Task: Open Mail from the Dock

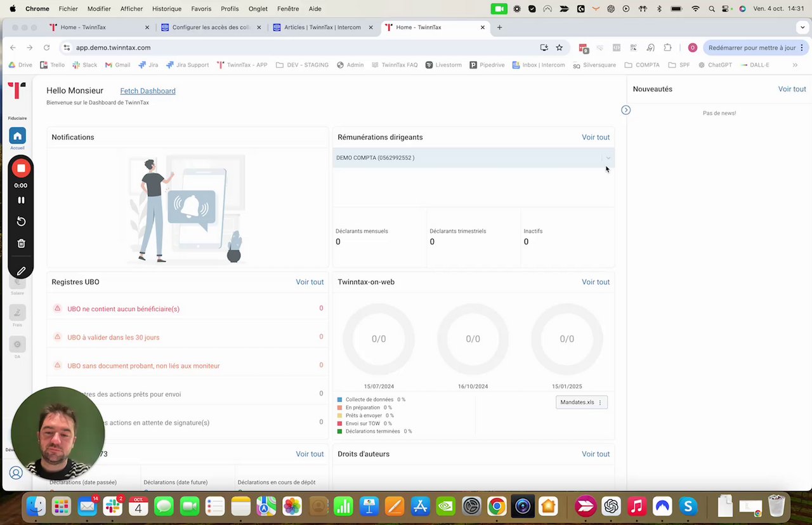Action: [88, 506]
